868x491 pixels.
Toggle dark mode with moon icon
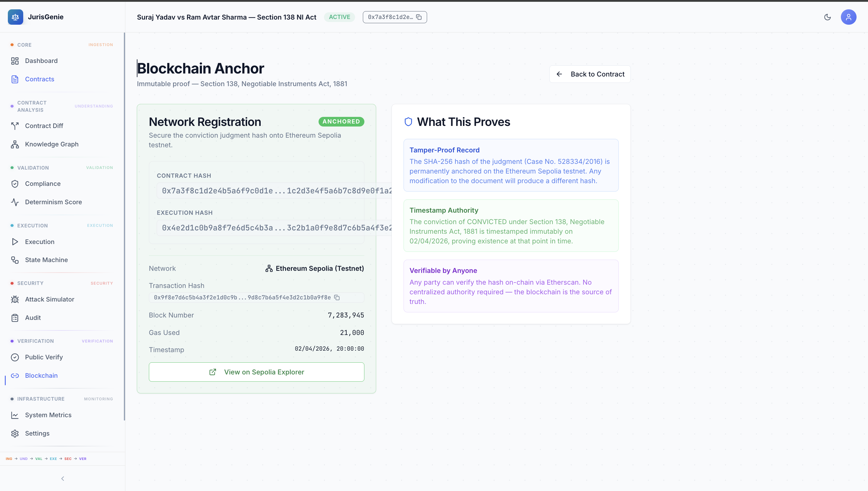tap(828, 17)
